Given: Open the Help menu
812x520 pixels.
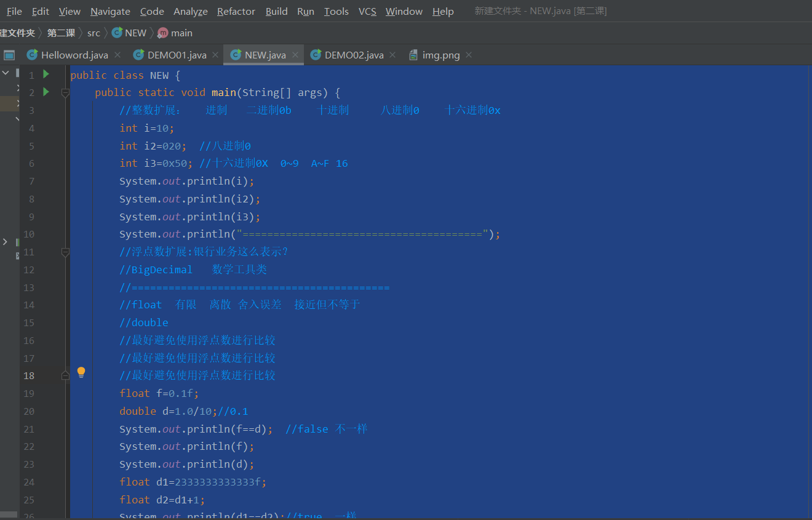Looking at the screenshot, I should tap(443, 11).
